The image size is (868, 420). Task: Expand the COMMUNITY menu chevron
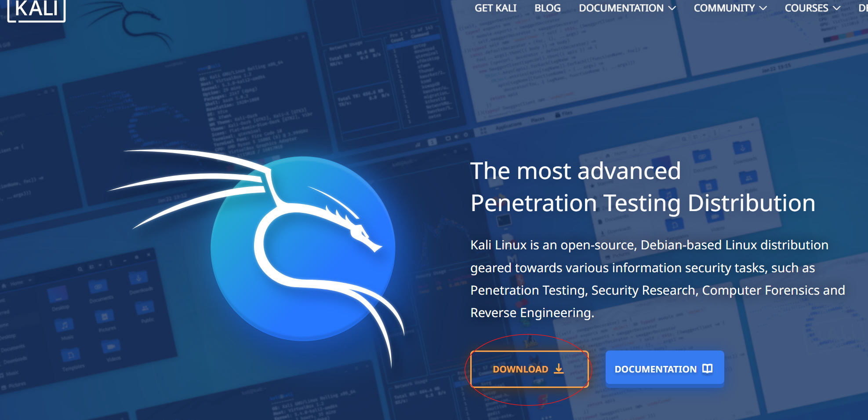[763, 8]
